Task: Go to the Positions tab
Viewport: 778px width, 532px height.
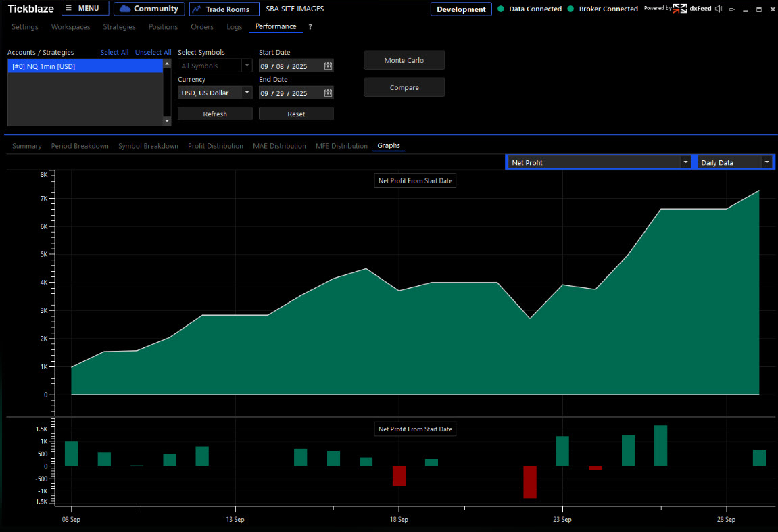Action: [x=163, y=27]
